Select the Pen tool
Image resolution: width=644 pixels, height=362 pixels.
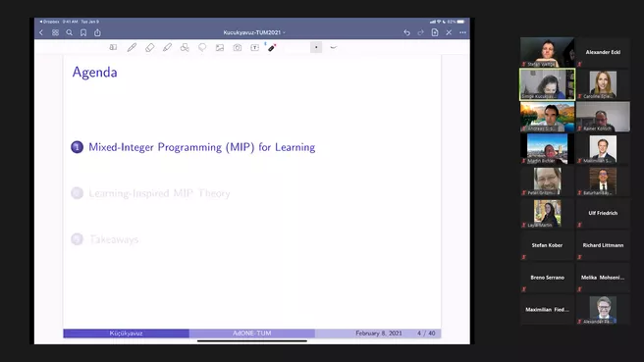click(x=132, y=48)
